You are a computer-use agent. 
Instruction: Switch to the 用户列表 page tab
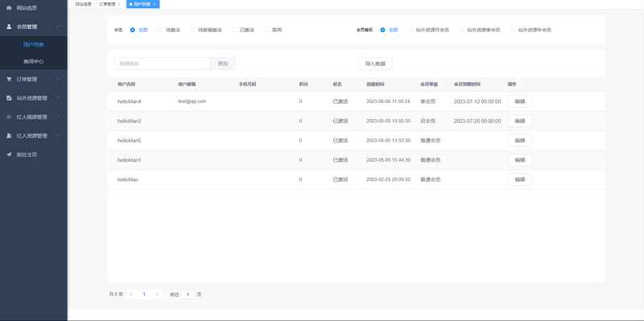143,4
